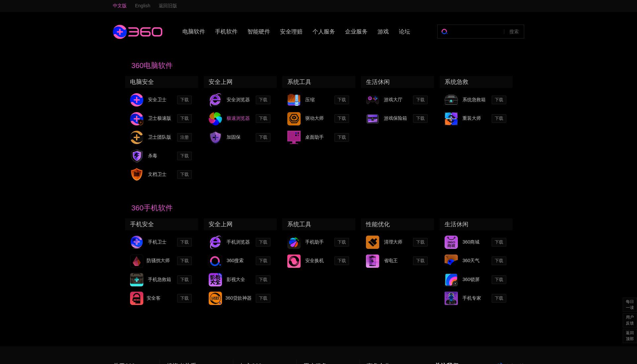Click the 搜索 button in the search box
Screen dimensions: 637x364
click(x=514, y=32)
